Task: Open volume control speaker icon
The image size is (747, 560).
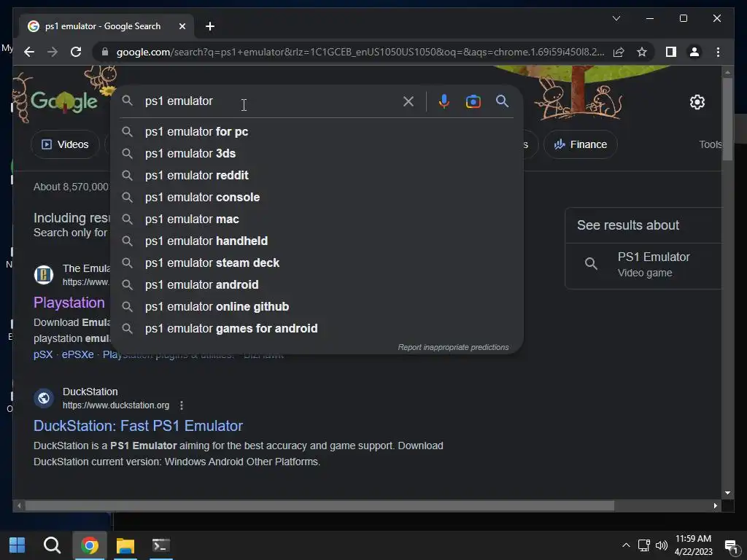Action: click(662, 545)
